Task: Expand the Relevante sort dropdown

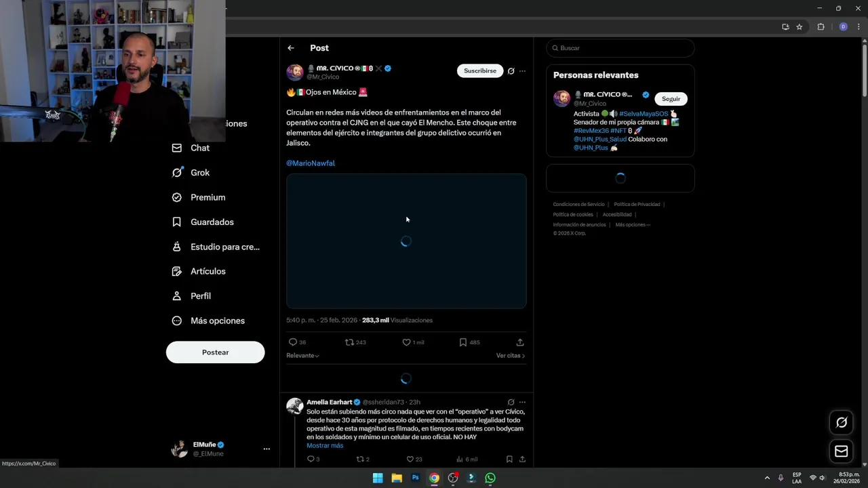Action: point(302,356)
